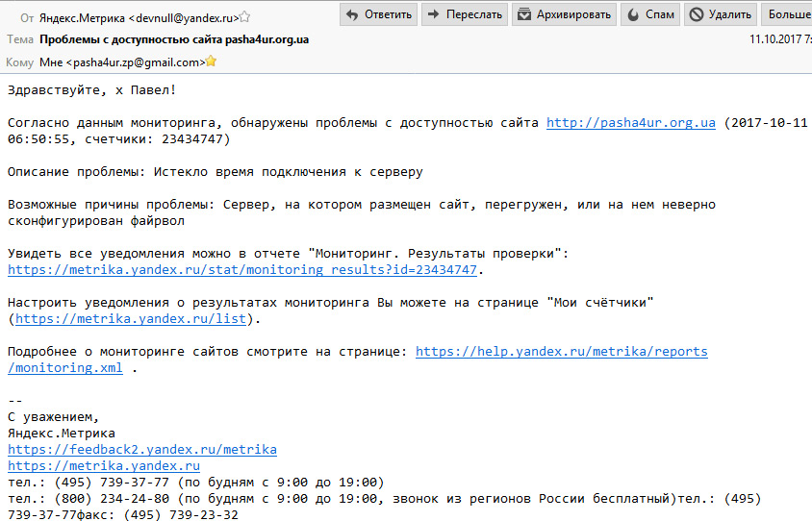The image size is (812, 521).
Task: Click the phone number (495) 739-37-77
Action: click(x=112, y=483)
